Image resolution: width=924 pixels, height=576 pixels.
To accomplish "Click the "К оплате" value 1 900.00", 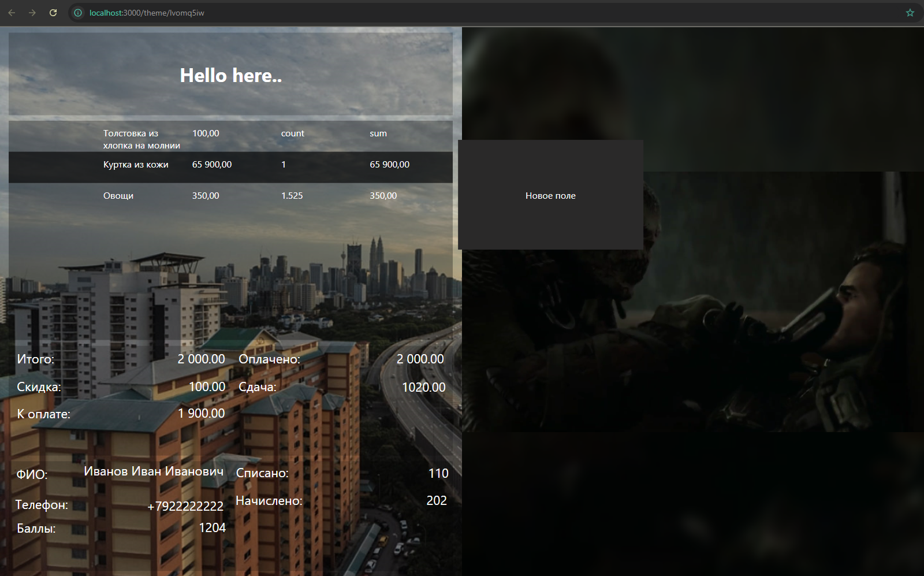I will coord(201,414).
